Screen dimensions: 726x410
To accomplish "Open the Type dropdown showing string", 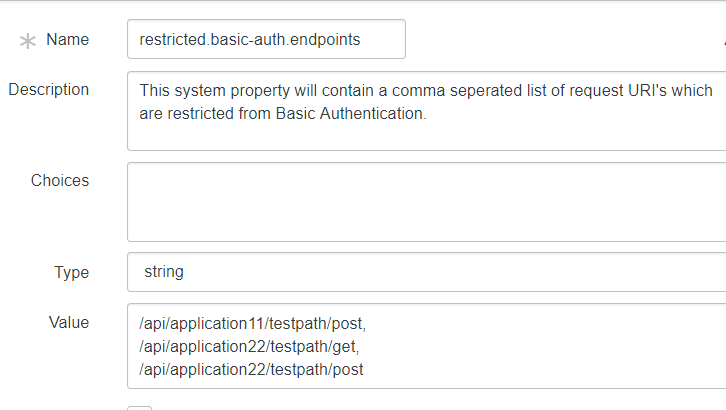I will [426, 272].
